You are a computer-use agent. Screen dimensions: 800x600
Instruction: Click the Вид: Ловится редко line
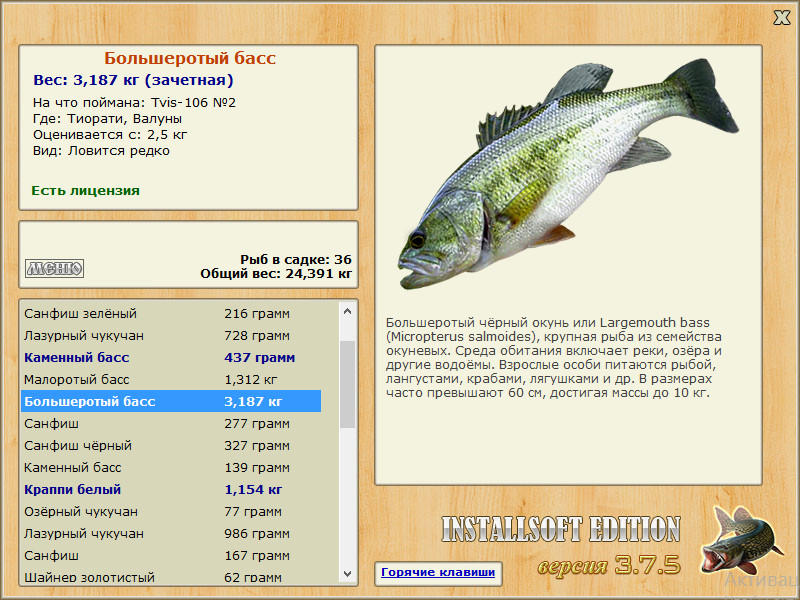click(101, 151)
